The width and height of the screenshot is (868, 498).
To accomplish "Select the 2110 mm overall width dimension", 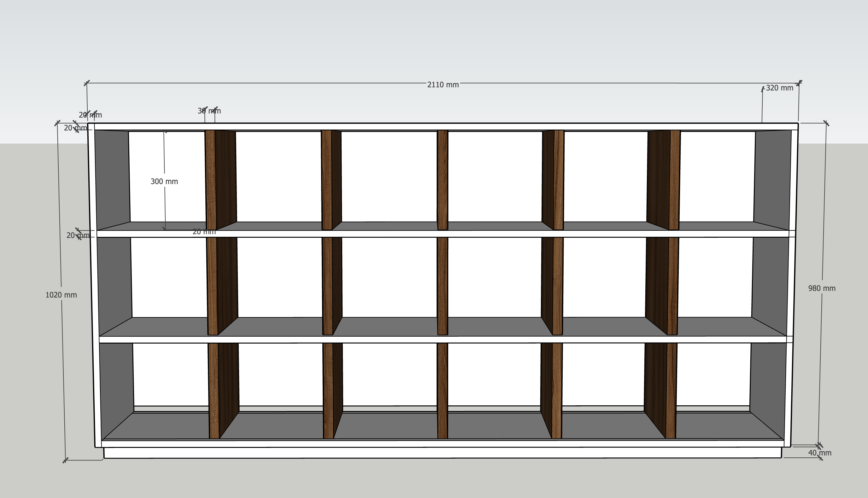I will coord(443,84).
